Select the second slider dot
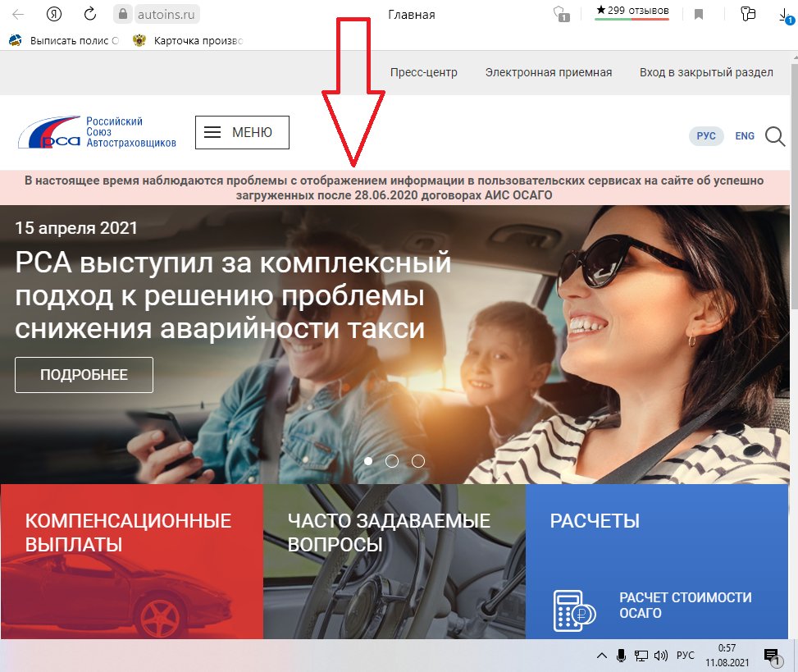This screenshot has width=798, height=672. [392, 461]
